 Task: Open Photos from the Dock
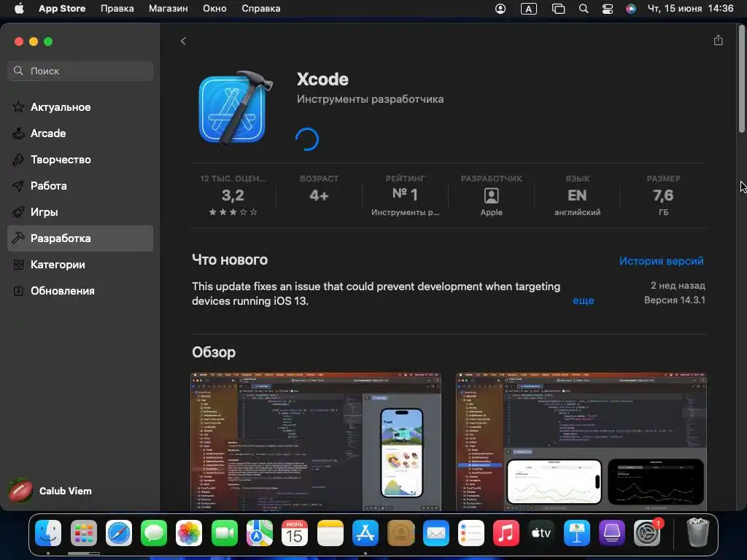coord(189,533)
